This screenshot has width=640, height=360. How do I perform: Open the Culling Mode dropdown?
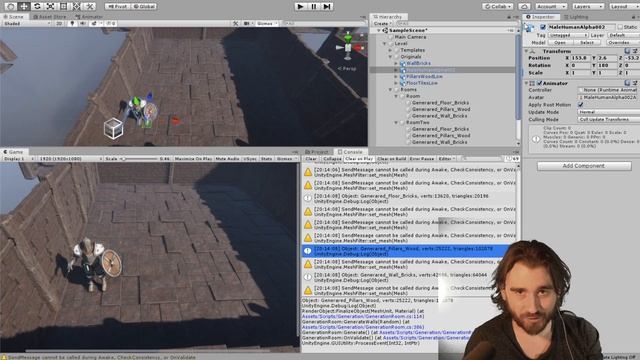point(609,119)
